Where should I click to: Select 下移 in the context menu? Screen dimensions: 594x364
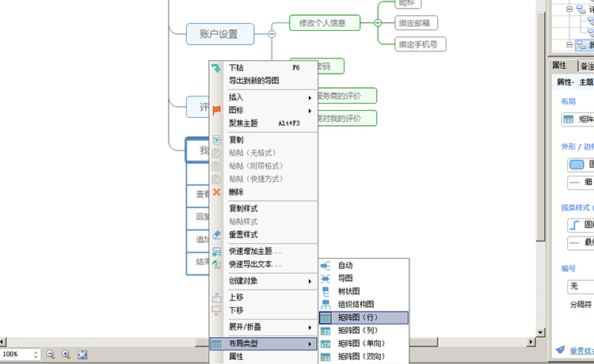click(x=263, y=310)
